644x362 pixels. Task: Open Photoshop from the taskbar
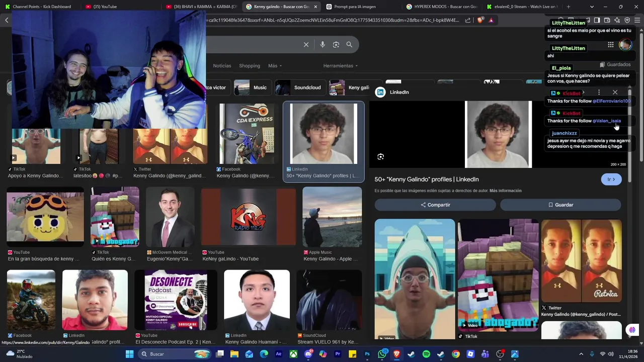367,354
